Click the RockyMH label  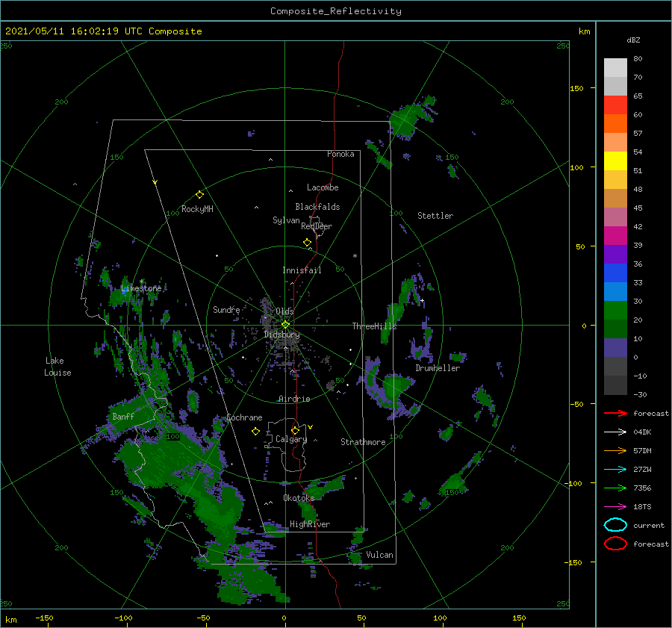(197, 209)
